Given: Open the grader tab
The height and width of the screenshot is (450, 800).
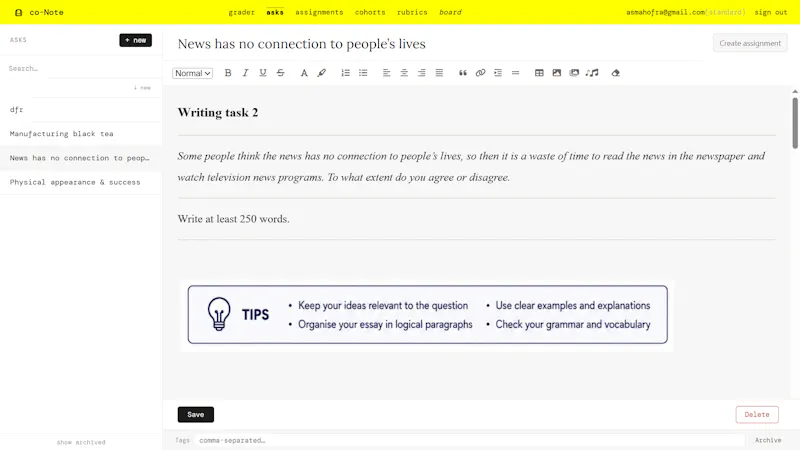Looking at the screenshot, I should tap(241, 12).
